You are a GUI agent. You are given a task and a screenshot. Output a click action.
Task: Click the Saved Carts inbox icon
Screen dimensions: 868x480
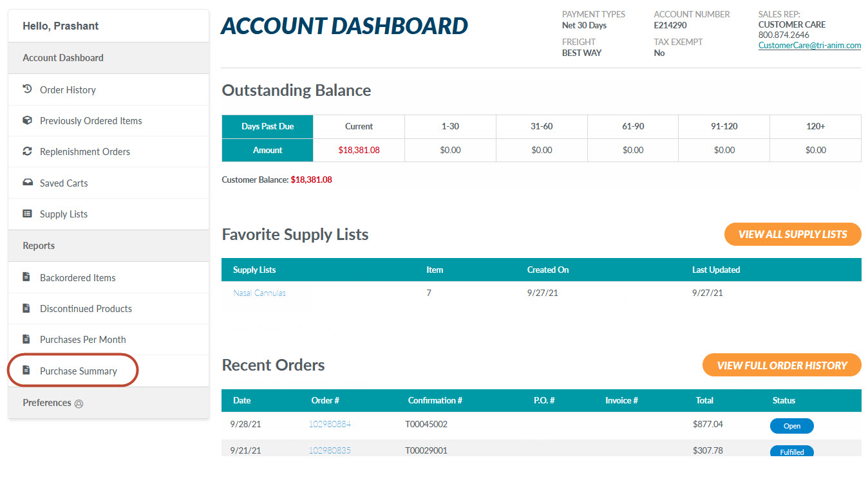(x=27, y=183)
